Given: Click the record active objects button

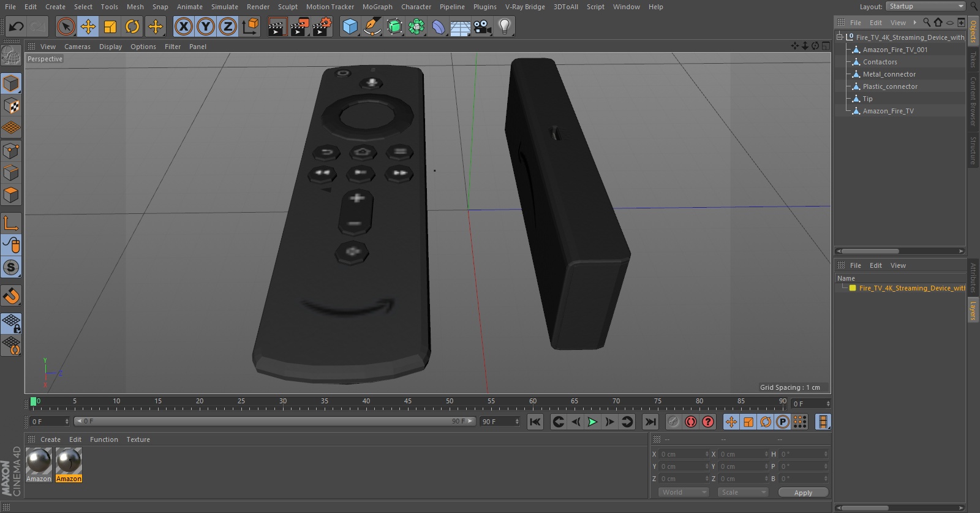Looking at the screenshot, I should [x=674, y=422].
